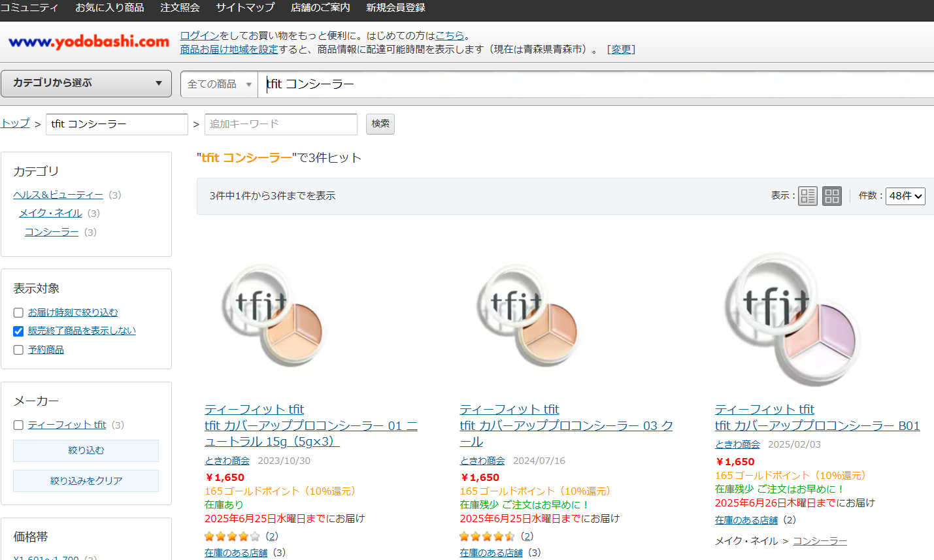Screen dimensions: 934x560
Task: Open コミュニティ in top menu
Action: click(29, 8)
